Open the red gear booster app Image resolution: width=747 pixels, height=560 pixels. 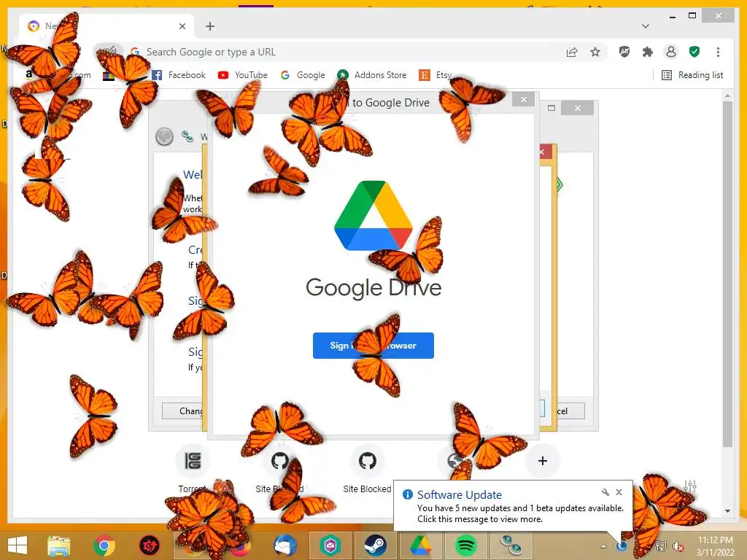point(149,545)
